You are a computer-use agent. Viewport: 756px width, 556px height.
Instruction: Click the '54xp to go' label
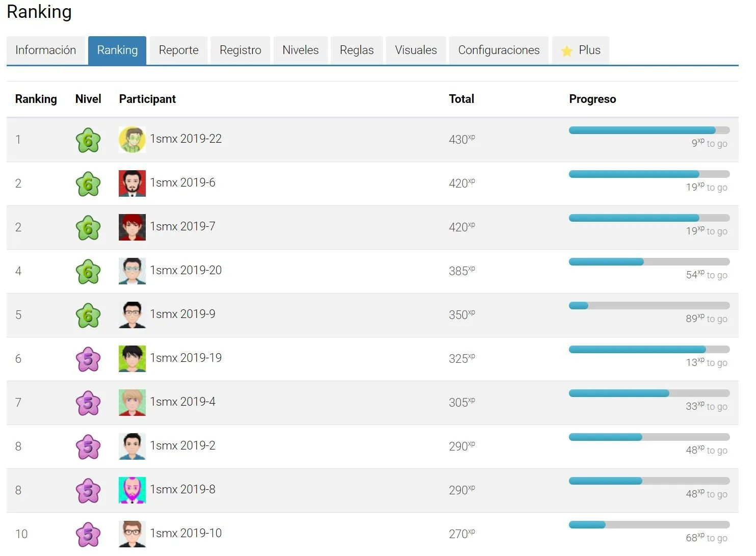coord(707,275)
